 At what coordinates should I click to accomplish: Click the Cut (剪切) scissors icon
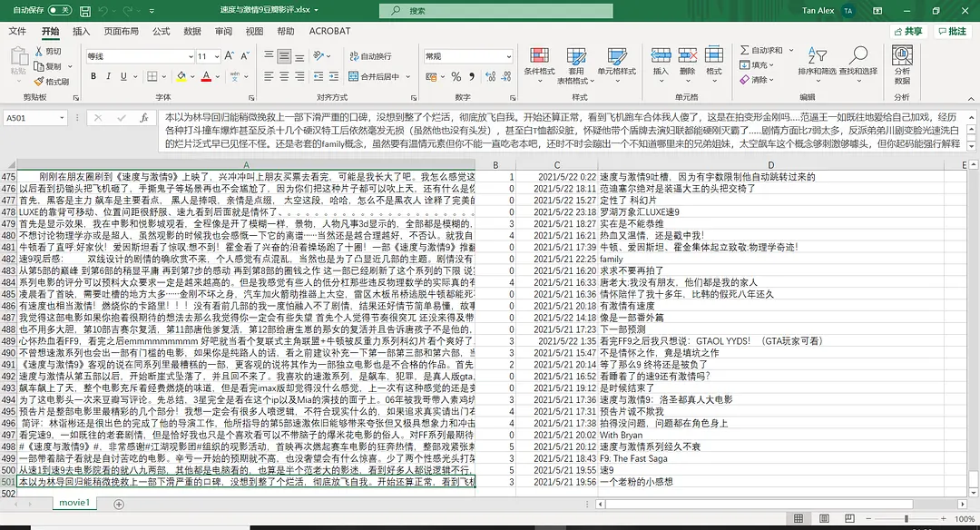click(x=39, y=51)
